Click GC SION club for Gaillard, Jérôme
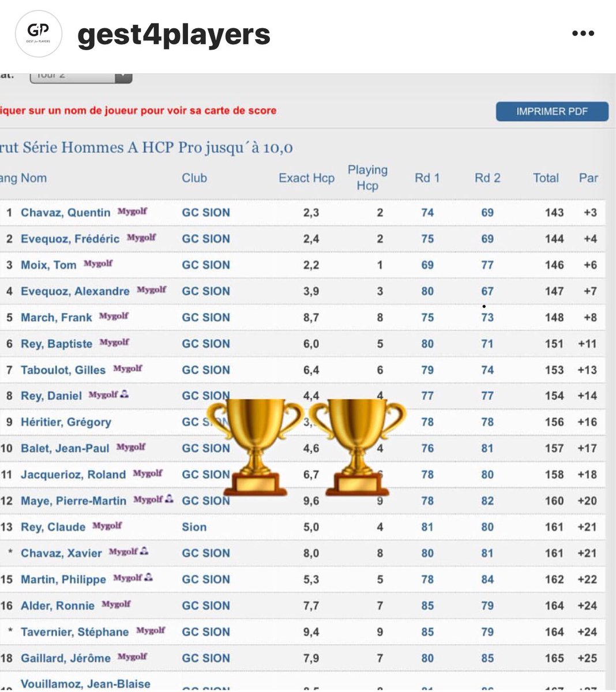 pyautogui.click(x=206, y=658)
